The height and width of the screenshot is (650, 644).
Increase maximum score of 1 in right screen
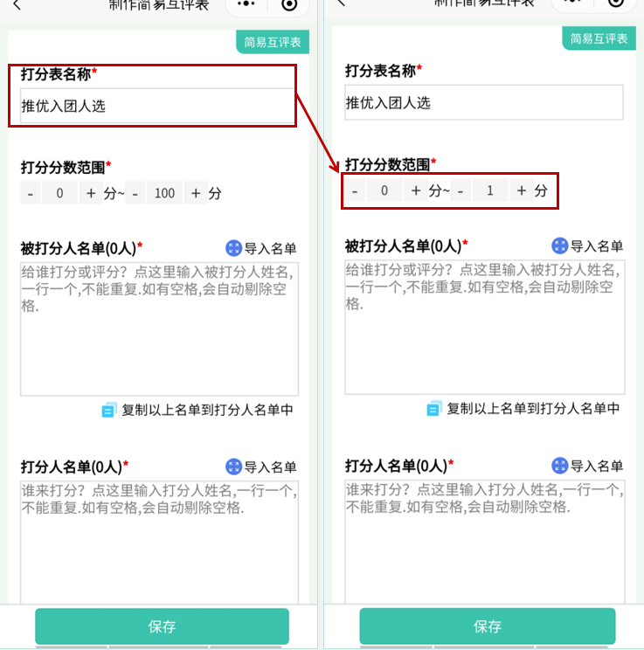[x=522, y=190]
